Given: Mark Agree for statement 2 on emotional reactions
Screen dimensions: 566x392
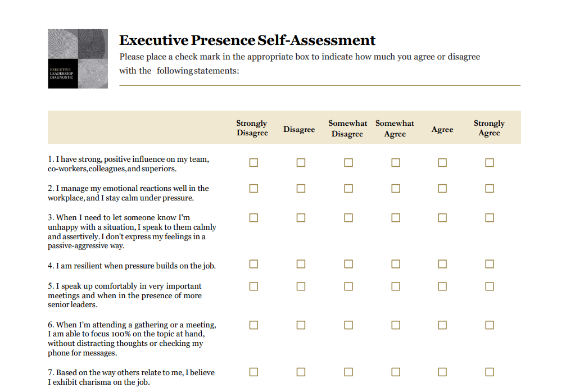Looking at the screenshot, I should [442, 189].
